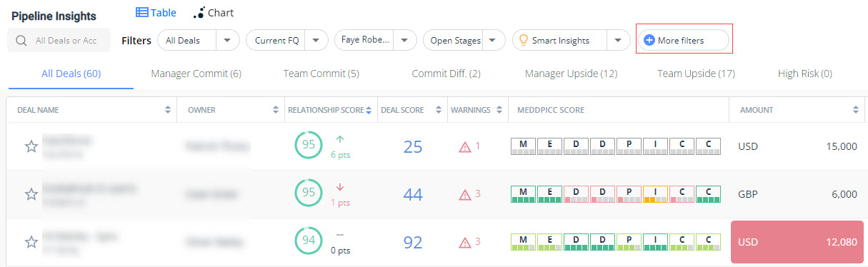
Task: Click the lightbulb icon in Smart Insights
Action: [523, 40]
